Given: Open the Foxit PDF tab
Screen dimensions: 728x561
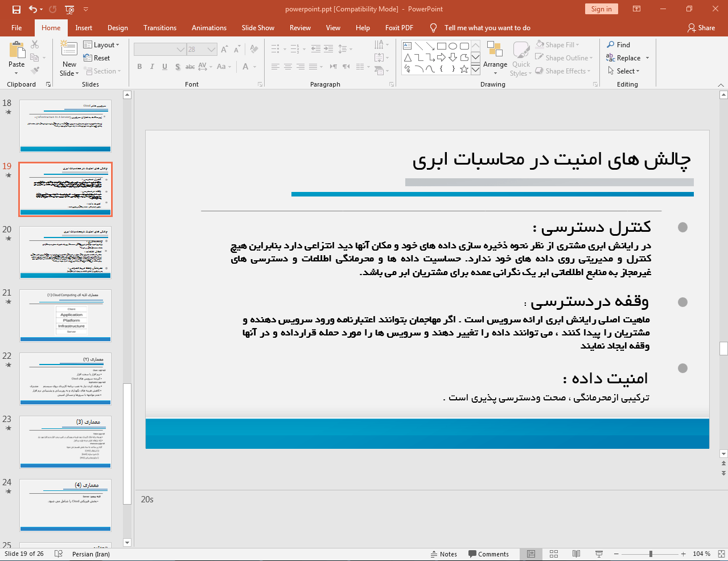Looking at the screenshot, I should click(399, 28).
